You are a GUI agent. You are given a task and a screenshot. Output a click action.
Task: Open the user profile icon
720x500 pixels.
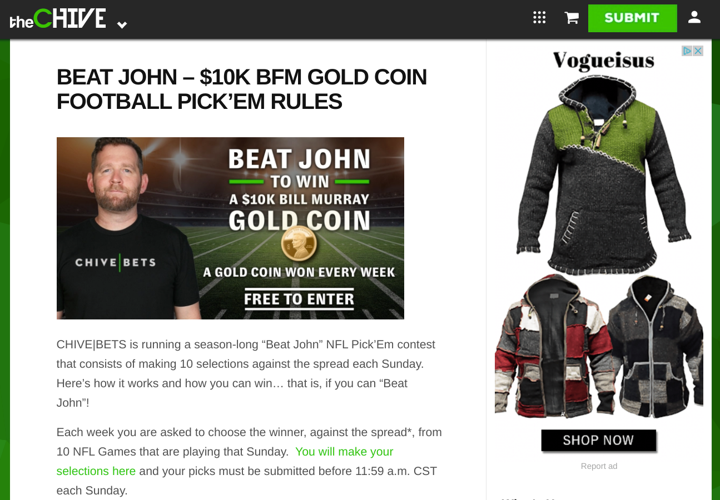coord(694,17)
